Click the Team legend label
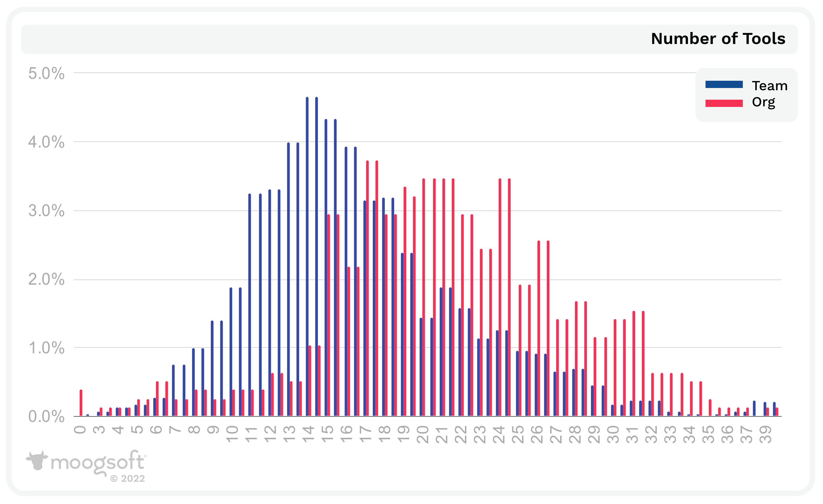This screenshot has width=823, height=504. click(x=770, y=86)
